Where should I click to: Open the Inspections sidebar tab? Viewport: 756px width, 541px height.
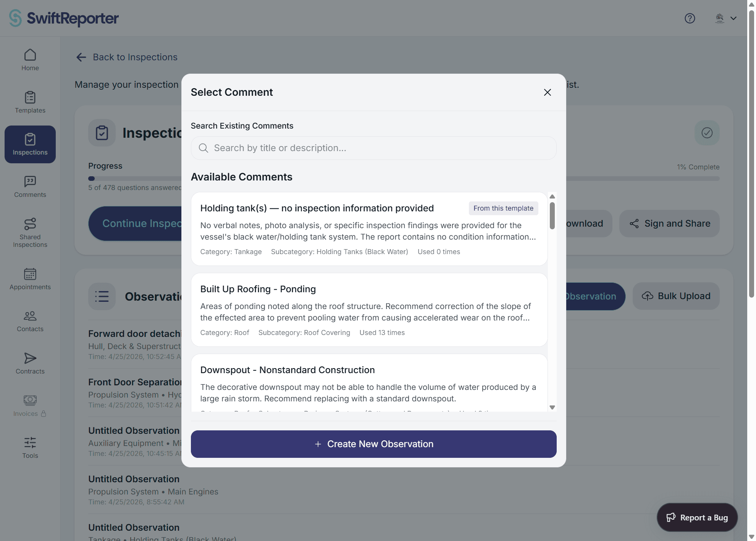(30, 144)
